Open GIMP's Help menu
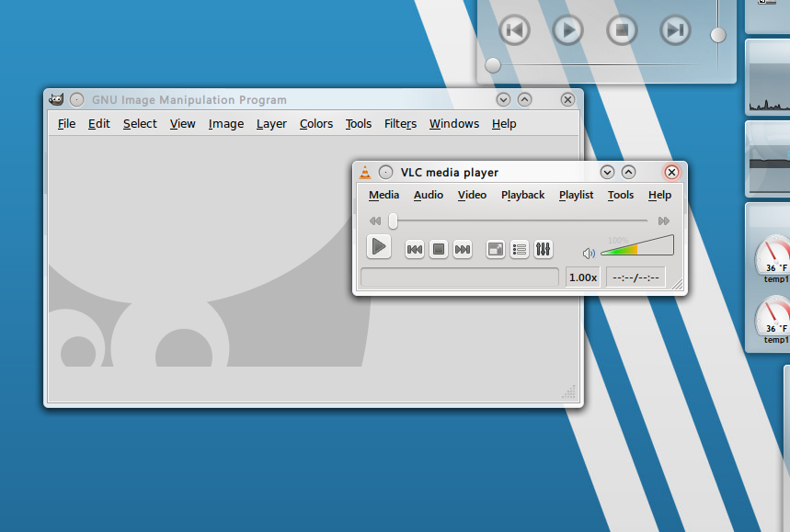The width and height of the screenshot is (790, 532). tap(504, 124)
